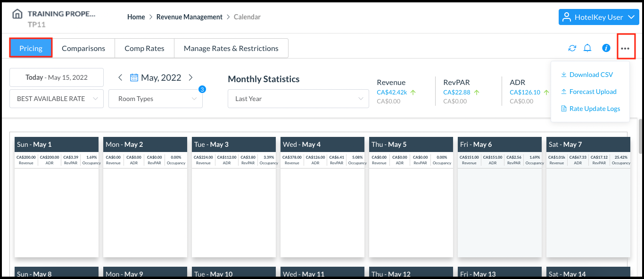Open the Last Year statistics dropdown

[298, 99]
